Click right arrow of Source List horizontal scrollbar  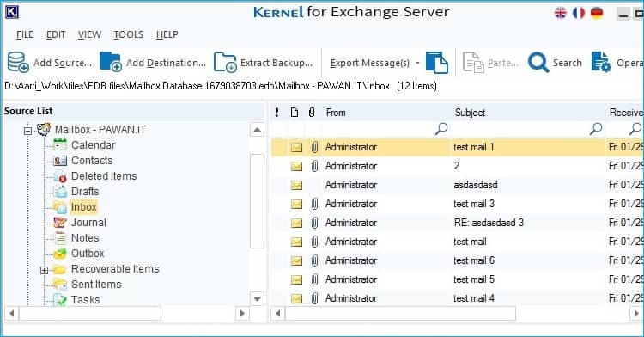(242, 314)
